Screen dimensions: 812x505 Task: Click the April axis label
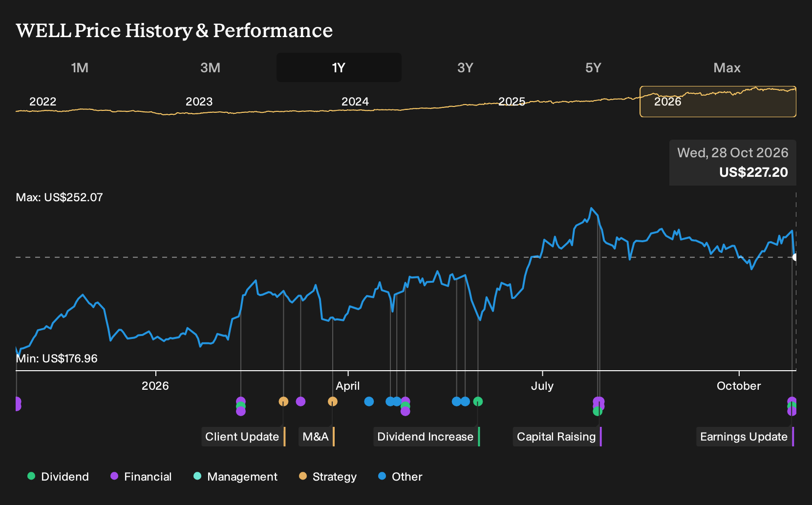[348, 386]
